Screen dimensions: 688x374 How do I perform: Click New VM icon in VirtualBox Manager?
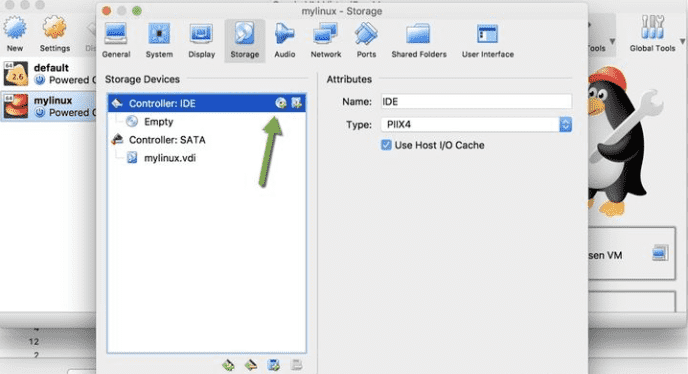pos(15,33)
